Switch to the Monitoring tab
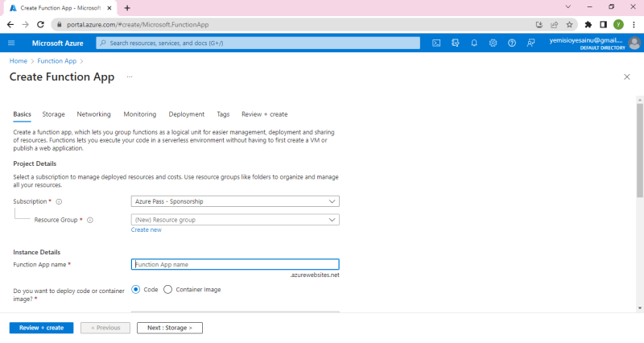The image size is (644, 343). [139, 114]
